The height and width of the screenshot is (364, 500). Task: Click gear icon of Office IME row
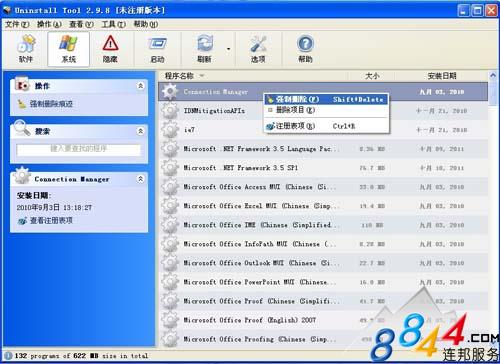point(170,225)
